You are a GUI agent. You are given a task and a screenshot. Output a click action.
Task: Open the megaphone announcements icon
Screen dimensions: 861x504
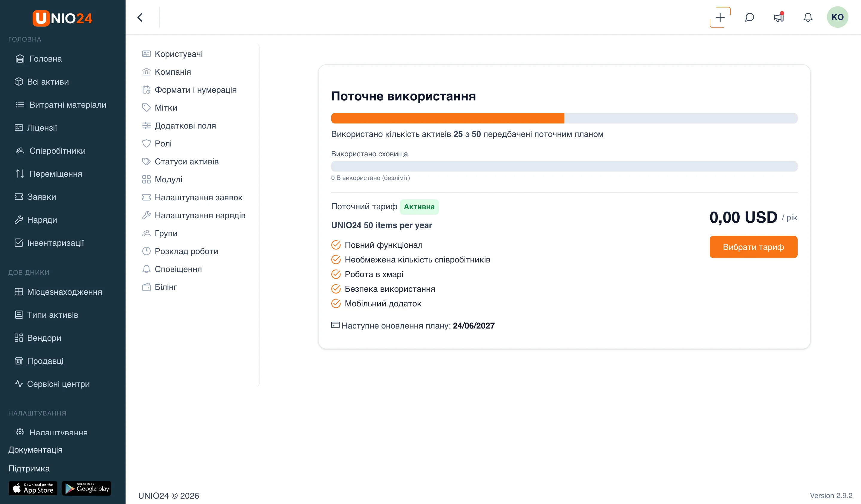click(x=779, y=17)
